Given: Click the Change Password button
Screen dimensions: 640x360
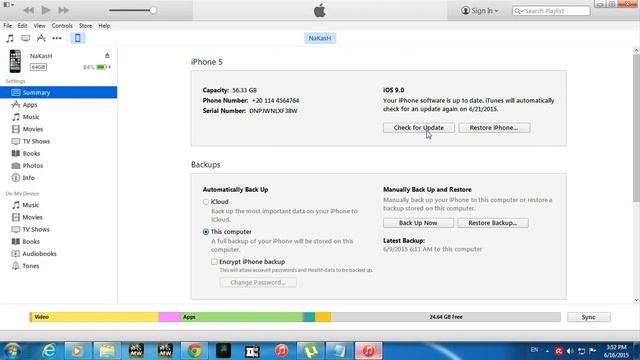Looking at the screenshot, I should pos(258,282).
